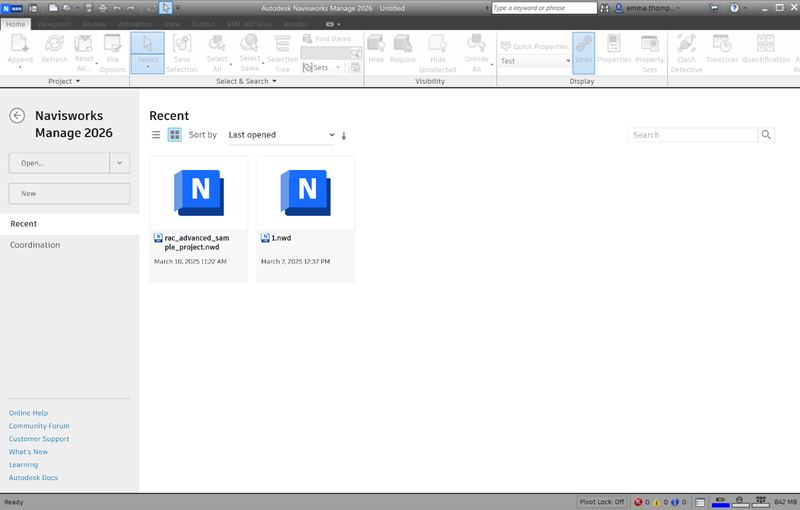Toggle the select cursor in quick access toolbar

pyautogui.click(x=166, y=8)
